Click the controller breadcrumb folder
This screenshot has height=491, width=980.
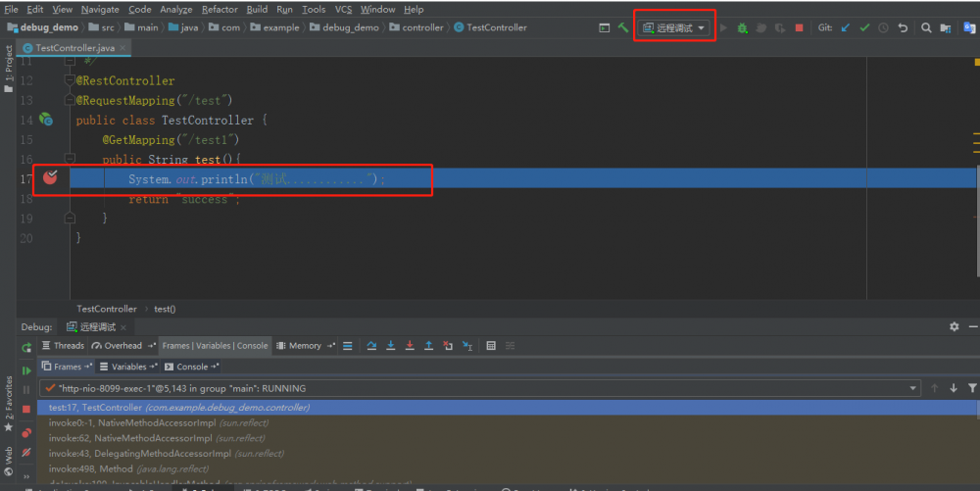pyautogui.click(x=416, y=27)
